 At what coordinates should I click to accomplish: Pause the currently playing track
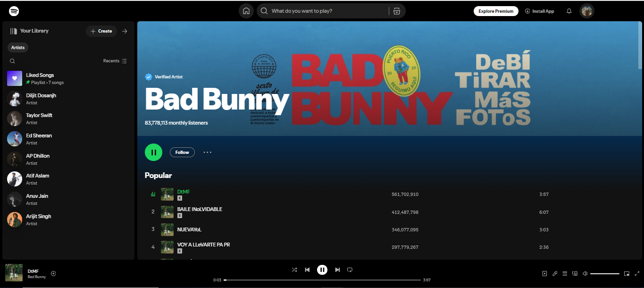tap(322, 270)
